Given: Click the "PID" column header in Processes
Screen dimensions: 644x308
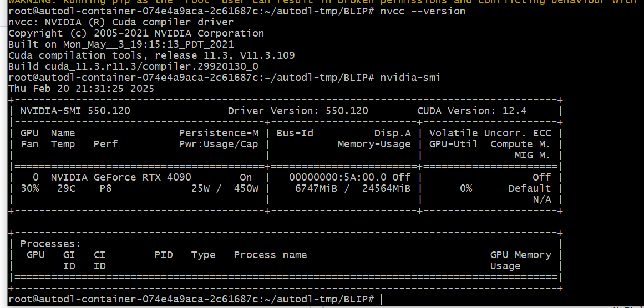Looking at the screenshot, I should tap(164, 255).
